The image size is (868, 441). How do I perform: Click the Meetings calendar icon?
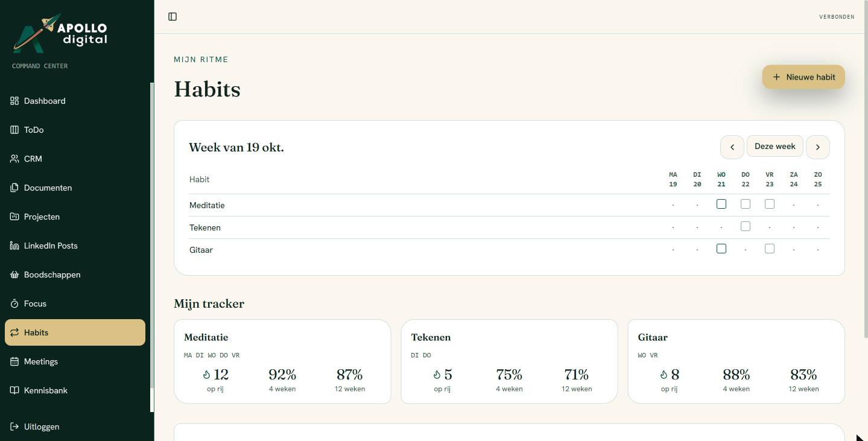tap(14, 361)
